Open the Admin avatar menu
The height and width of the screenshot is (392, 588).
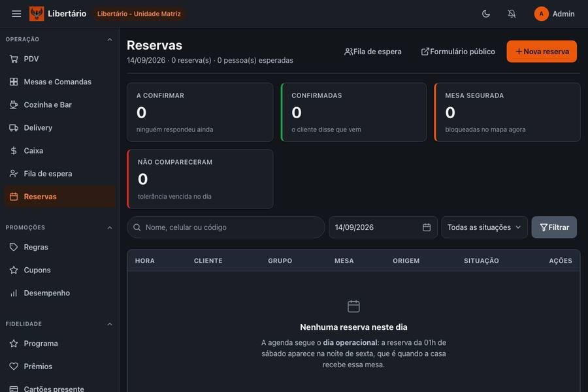point(554,14)
